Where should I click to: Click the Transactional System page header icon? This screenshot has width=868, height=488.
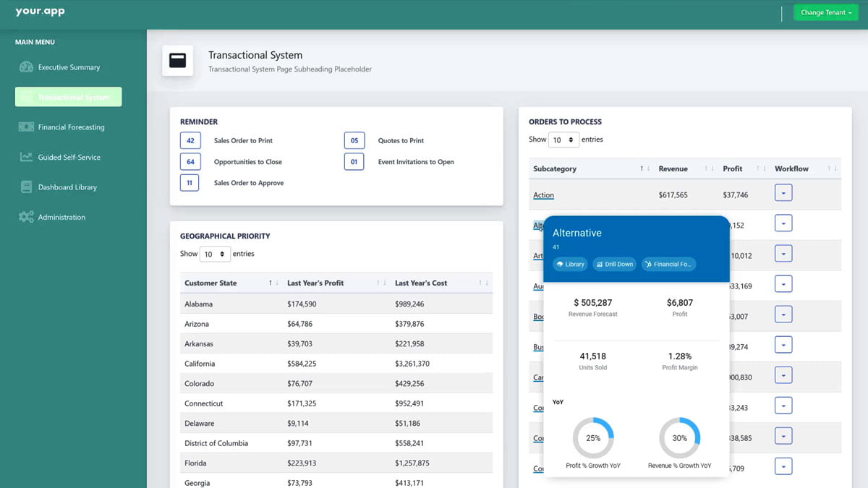(178, 62)
